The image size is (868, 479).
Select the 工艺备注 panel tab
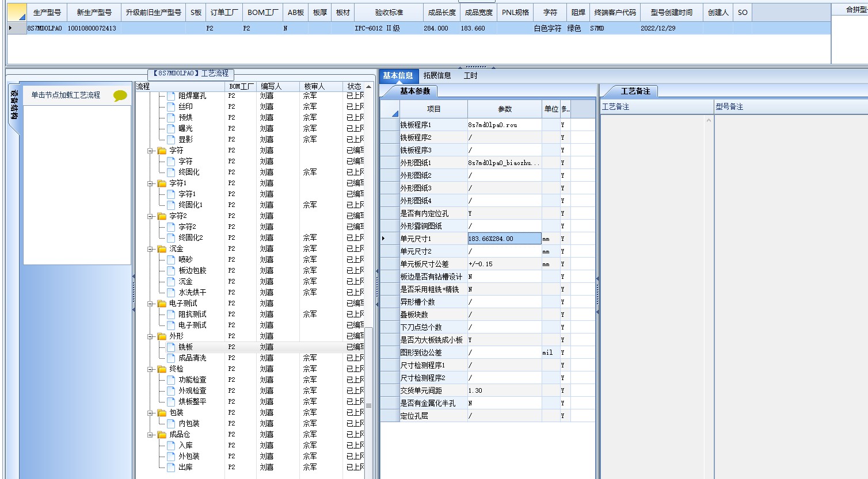click(x=635, y=91)
